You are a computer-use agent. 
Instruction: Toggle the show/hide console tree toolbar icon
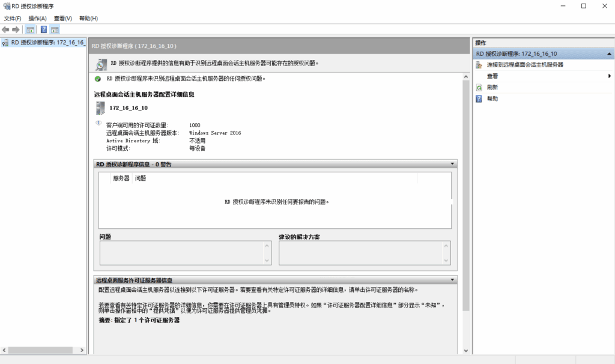(31, 29)
